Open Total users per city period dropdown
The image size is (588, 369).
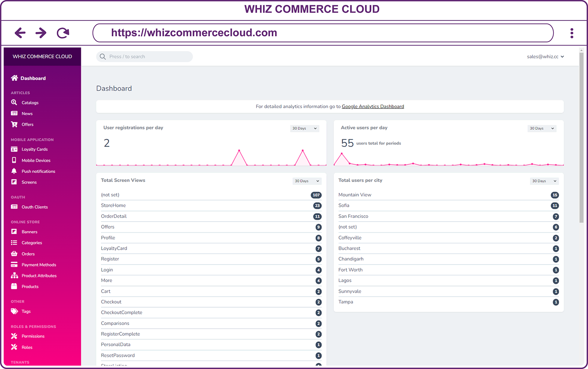click(544, 181)
